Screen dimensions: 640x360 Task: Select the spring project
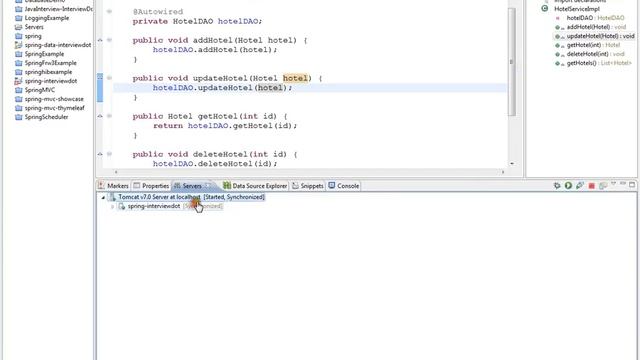[33, 36]
